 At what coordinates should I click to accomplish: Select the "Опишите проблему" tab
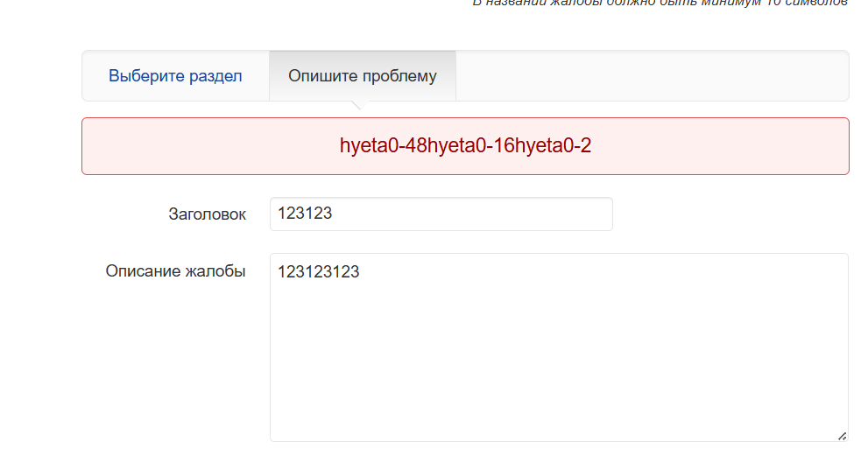(x=362, y=76)
